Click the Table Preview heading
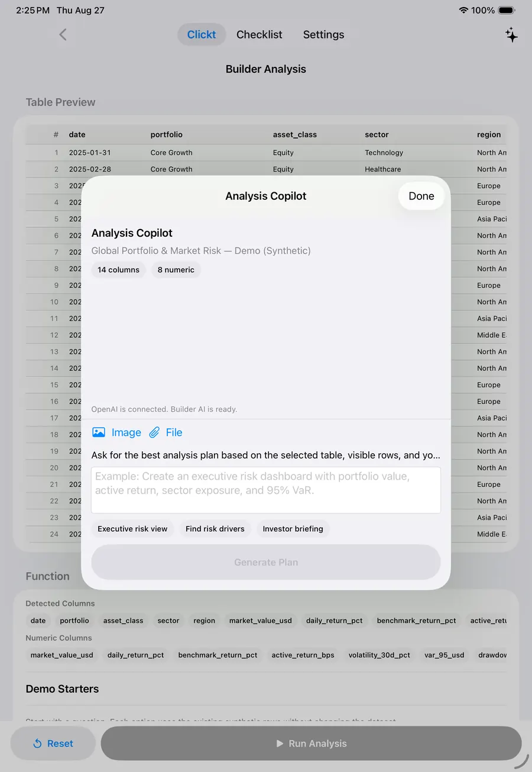This screenshot has width=532, height=772. point(60,102)
